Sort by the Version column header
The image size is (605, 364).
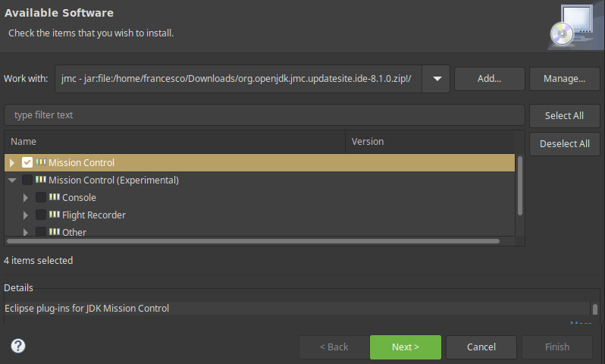430,142
